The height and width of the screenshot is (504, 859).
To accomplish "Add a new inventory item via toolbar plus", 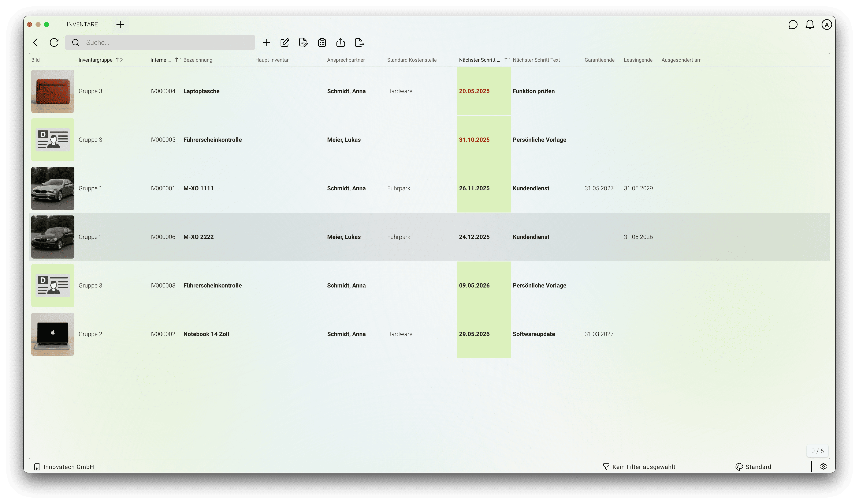I will point(266,43).
